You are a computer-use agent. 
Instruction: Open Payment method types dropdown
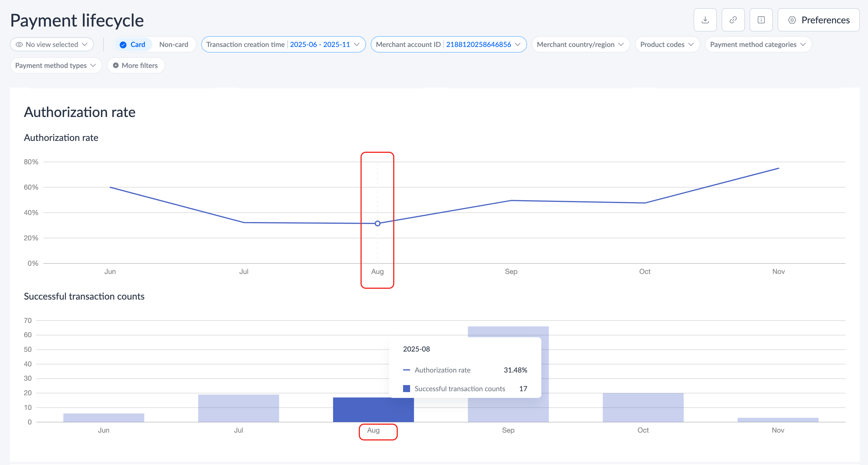pos(56,65)
